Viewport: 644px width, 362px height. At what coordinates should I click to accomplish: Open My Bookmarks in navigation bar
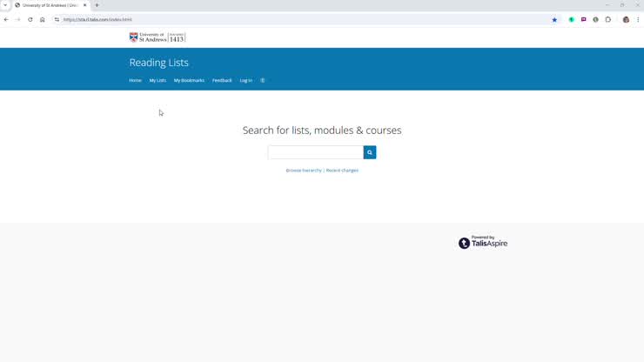189,80
